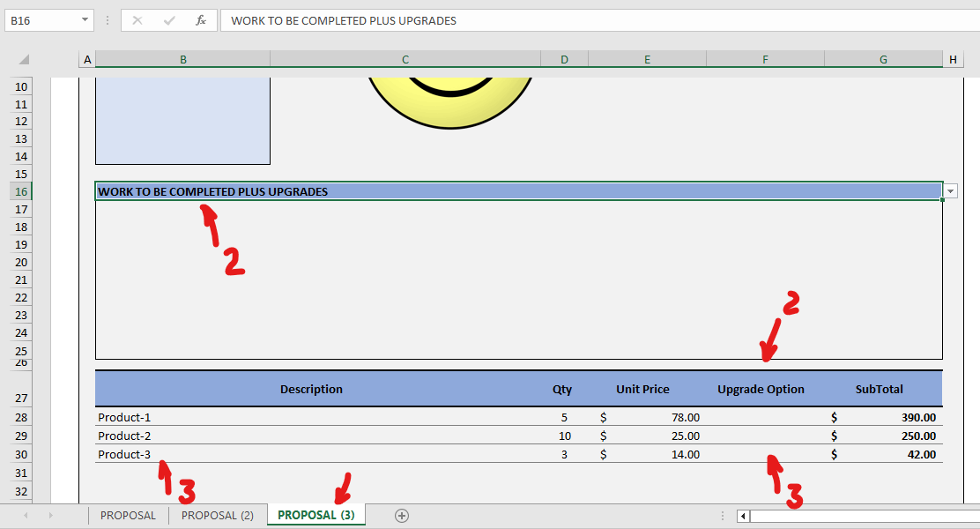Screen dimensions: 980x529
Task: Select column H header
Action: point(954,59)
